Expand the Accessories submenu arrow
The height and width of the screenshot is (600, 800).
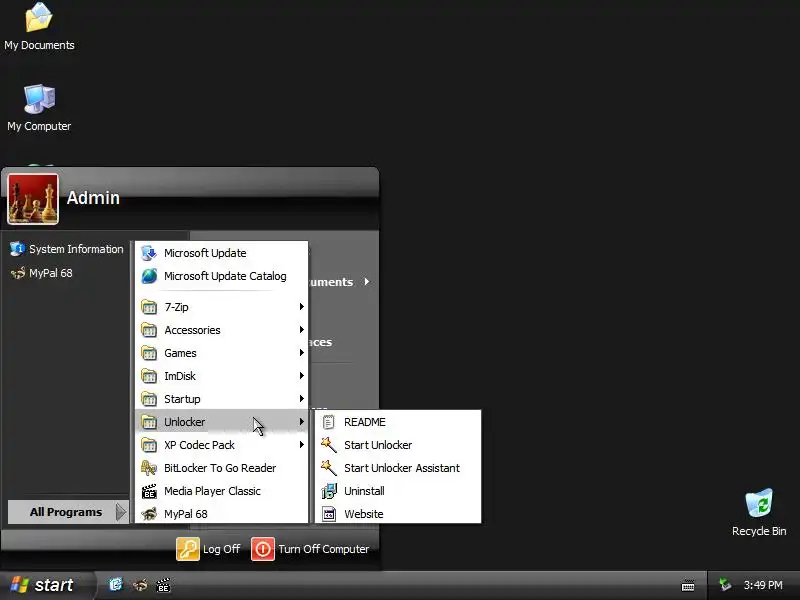(301, 330)
